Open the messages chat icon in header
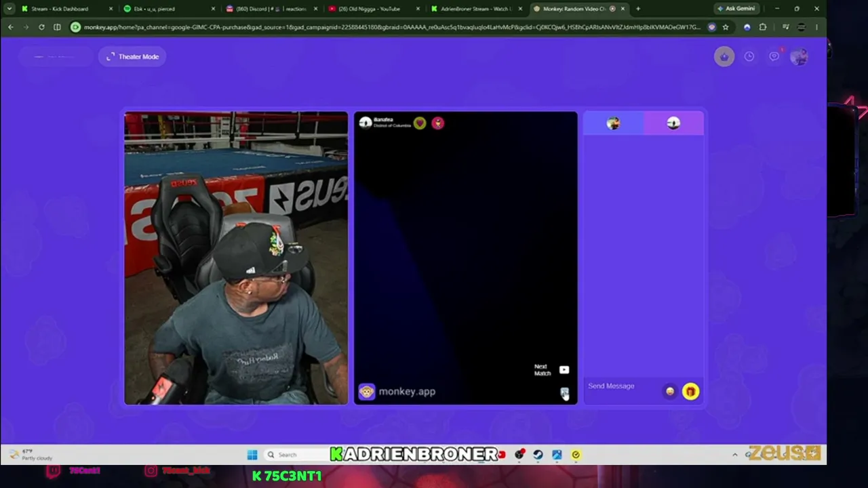 pos(774,57)
